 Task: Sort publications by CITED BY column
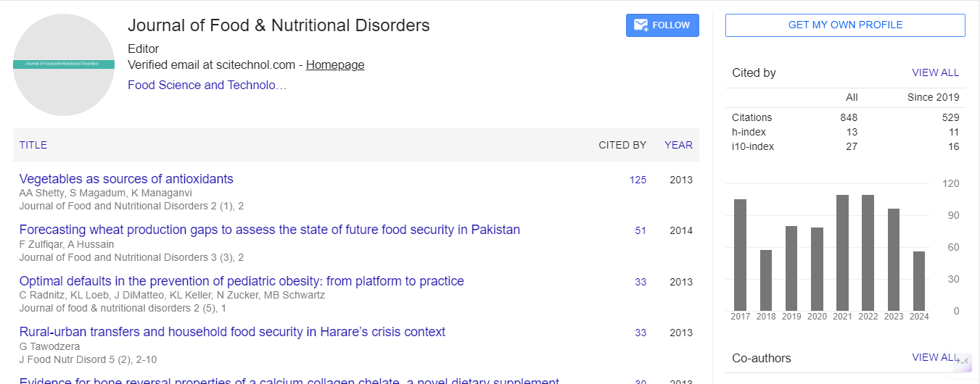(x=622, y=145)
